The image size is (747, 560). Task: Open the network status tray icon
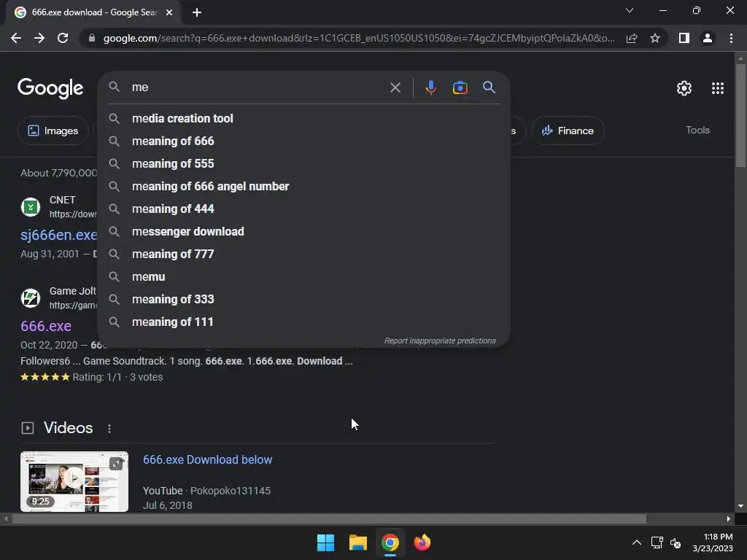click(657, 542)
